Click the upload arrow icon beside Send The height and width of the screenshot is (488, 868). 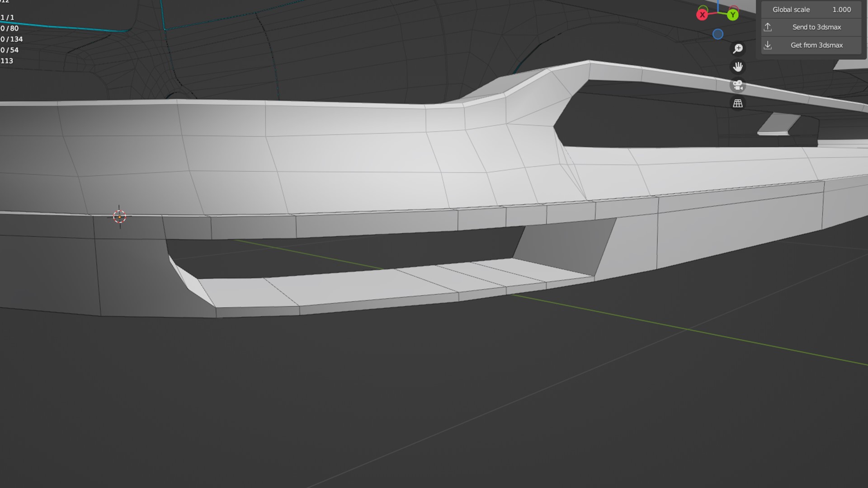coord(768,27)
